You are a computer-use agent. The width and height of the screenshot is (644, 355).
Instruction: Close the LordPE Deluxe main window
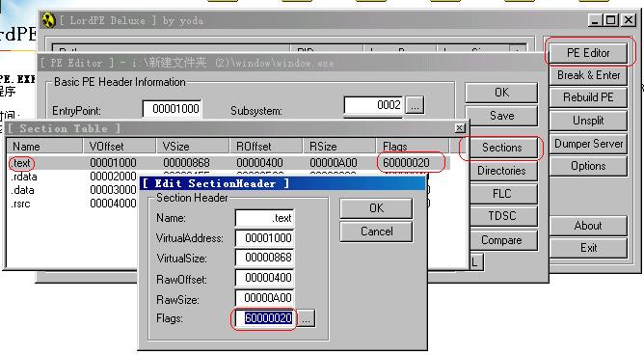coord(629,19)
